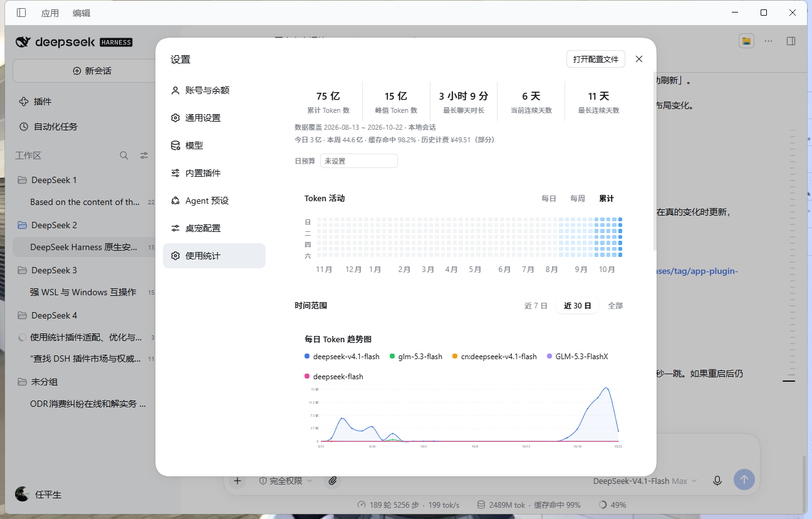Toggle deepseek-v4.1-flash legend blue dot
The image size is (812, 519).
point(307,357)
